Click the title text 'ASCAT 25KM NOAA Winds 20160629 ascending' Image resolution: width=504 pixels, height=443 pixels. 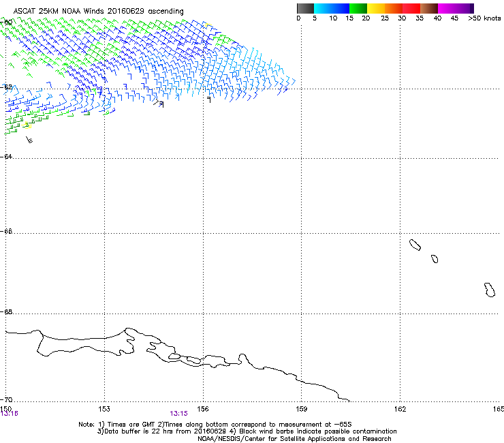point(98,11)
